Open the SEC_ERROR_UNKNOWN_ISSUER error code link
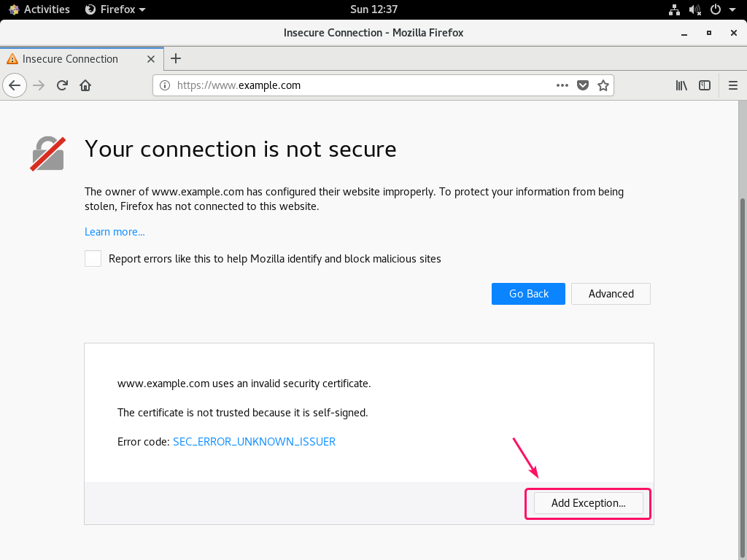 point(254,442)
